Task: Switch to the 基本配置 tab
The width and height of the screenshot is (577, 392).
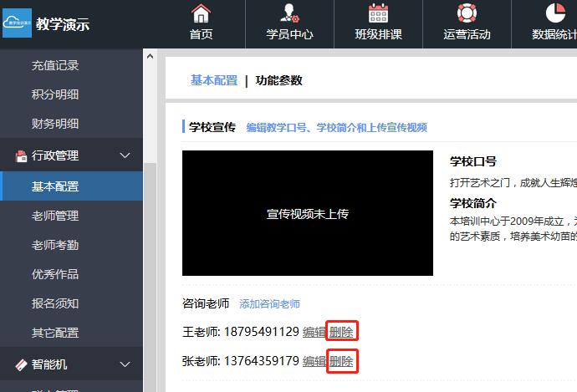Action: pos(214,80)
